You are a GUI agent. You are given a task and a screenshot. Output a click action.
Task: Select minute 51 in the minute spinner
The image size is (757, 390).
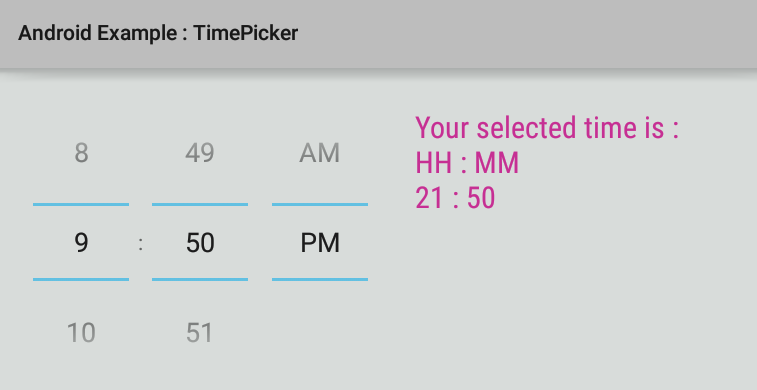click(200, 333)
